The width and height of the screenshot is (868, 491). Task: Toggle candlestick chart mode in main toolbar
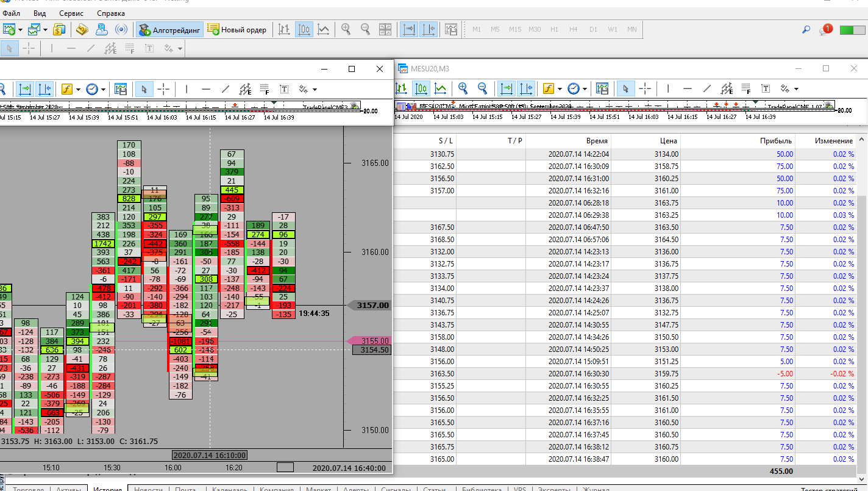pos(304,29)
